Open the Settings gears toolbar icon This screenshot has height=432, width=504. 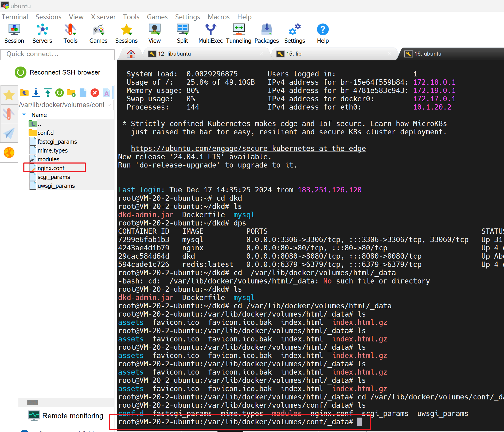(295, 33)
